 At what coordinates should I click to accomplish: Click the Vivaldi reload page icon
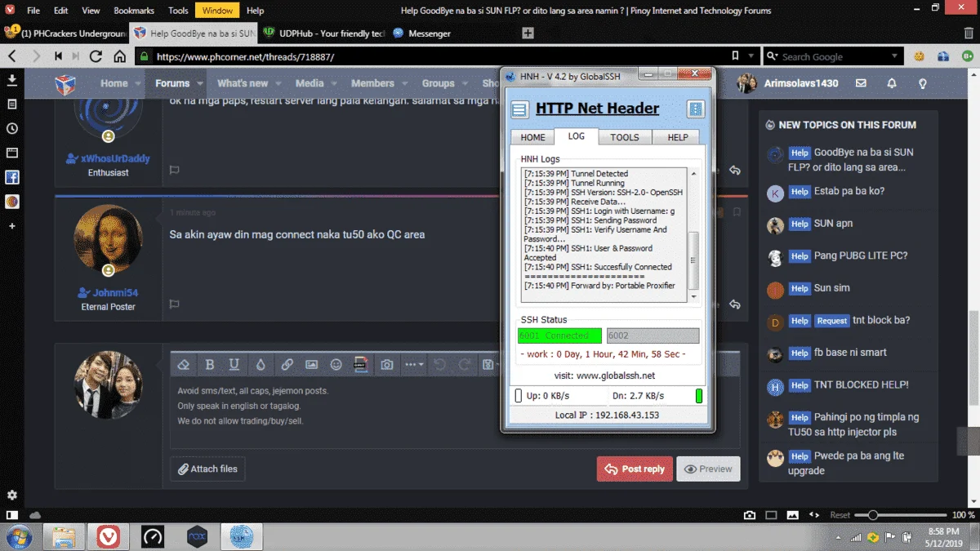96,56
